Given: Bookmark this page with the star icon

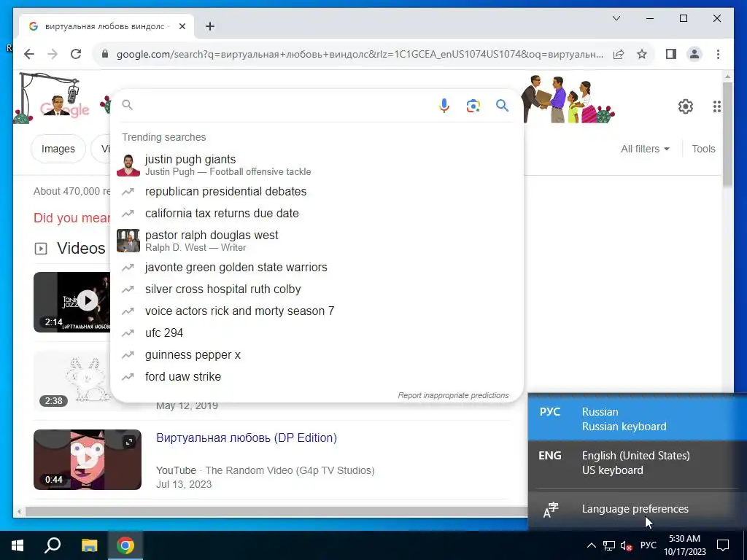Looking at the screenshot, I should (x=642, y=54).
